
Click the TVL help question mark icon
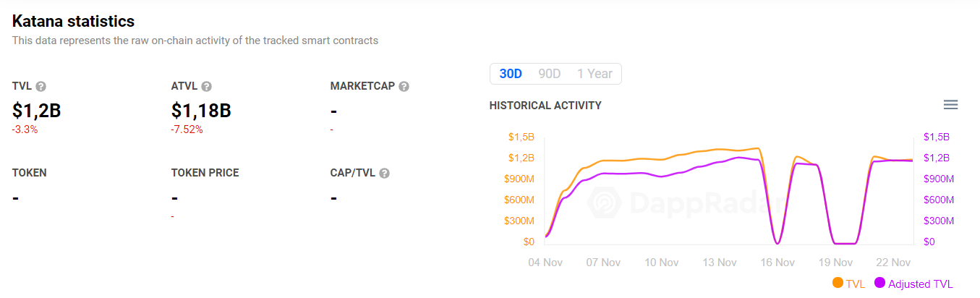(41, 87)
